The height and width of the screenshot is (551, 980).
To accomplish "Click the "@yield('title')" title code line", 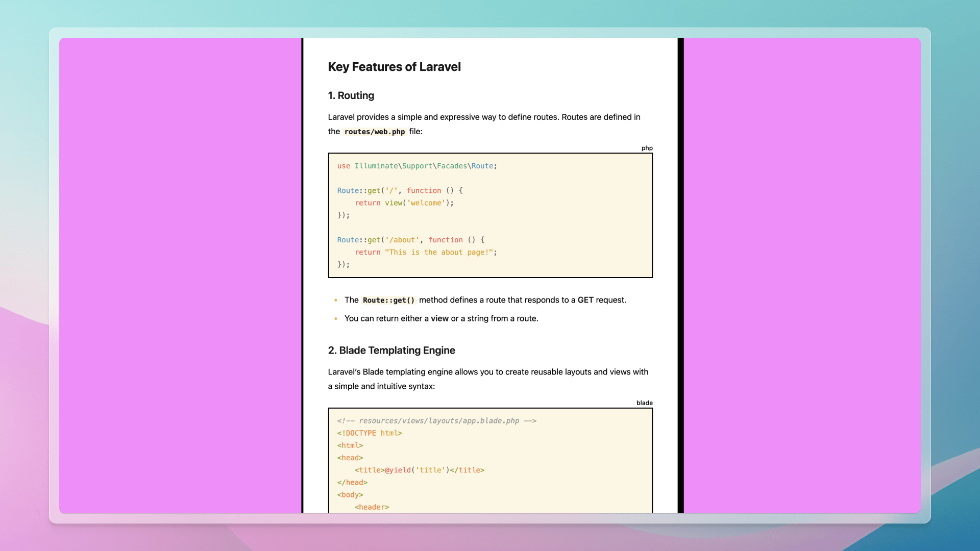I will (x=420, y=470).
